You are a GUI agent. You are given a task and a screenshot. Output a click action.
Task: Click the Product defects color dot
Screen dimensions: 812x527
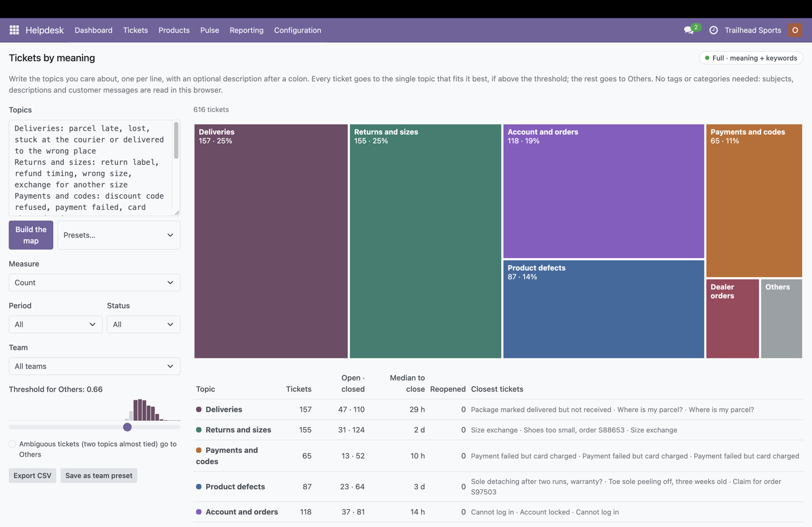point(199,487)
